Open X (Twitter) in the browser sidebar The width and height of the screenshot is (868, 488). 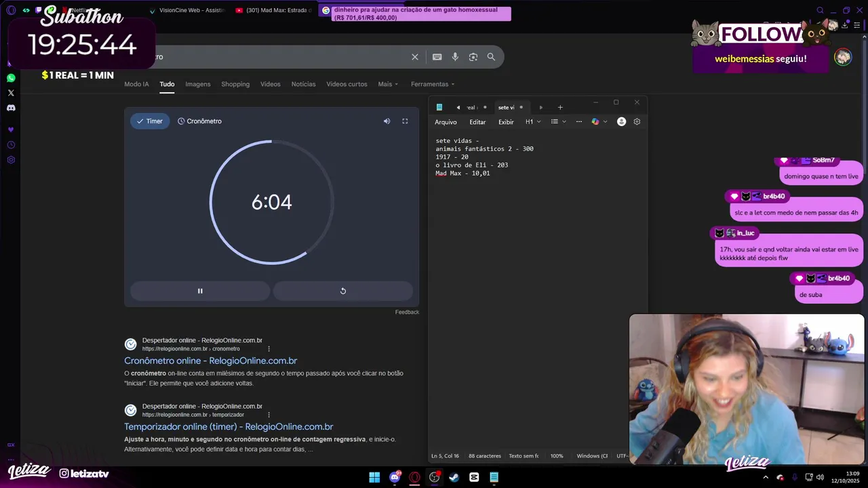pos(11,93)
